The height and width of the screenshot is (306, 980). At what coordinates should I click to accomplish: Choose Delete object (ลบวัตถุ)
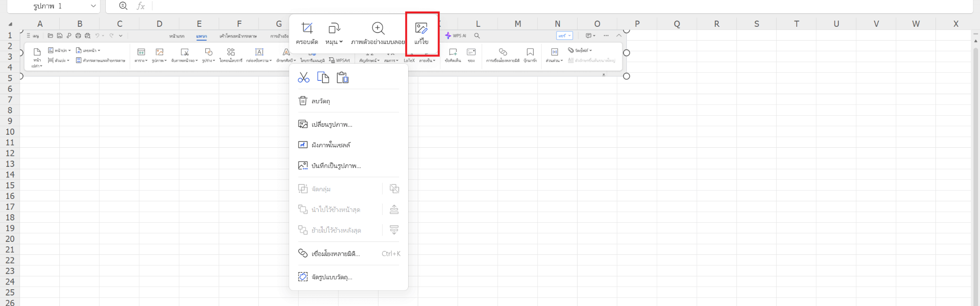pos(321,101)
